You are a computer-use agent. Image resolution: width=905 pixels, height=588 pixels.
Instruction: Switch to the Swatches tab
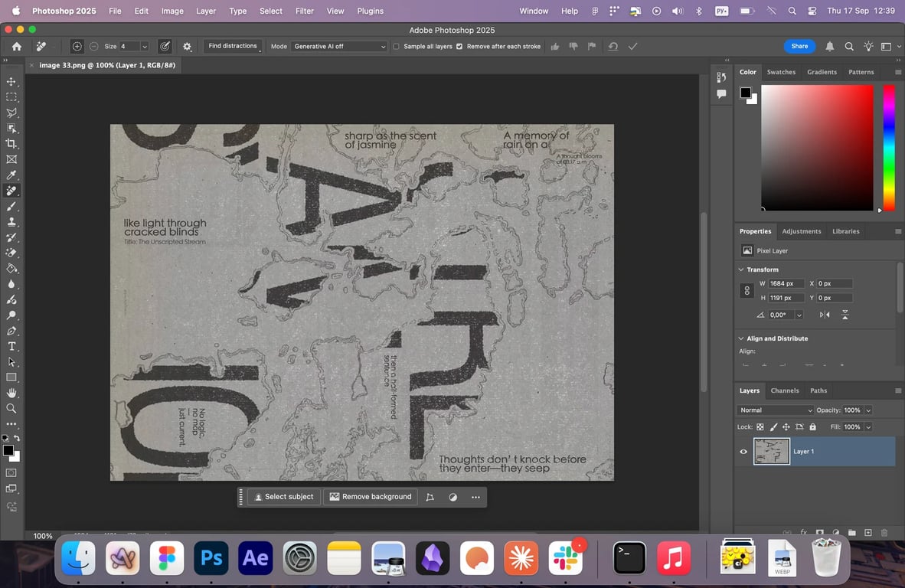[x=781, y=72]
